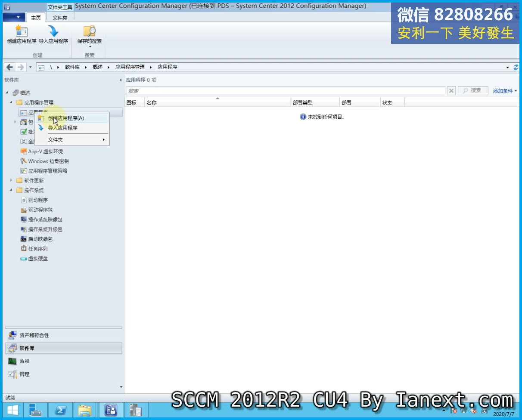Sort the list by 部署 column
Image resolution: width=522 pixels, height=420 pixels.
(x=360, y=103)
